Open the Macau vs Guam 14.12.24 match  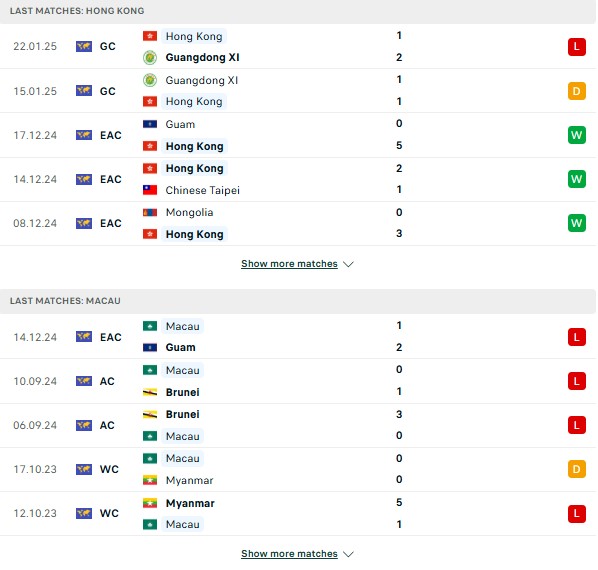click(x=298, y=337)
